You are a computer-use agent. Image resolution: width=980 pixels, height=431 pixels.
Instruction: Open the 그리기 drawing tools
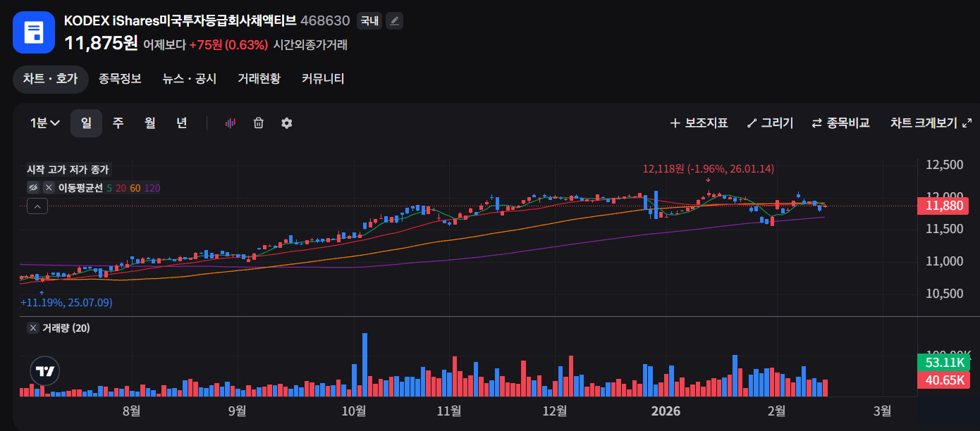click(x=770, y=123)
